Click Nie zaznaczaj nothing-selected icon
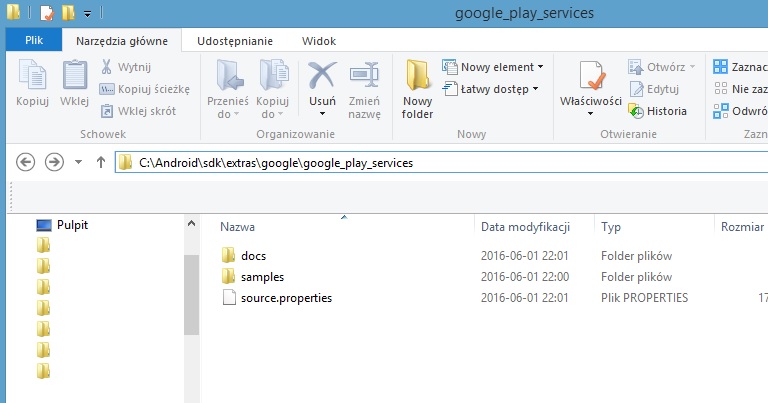Screen dimensions: 768x403 720,89
